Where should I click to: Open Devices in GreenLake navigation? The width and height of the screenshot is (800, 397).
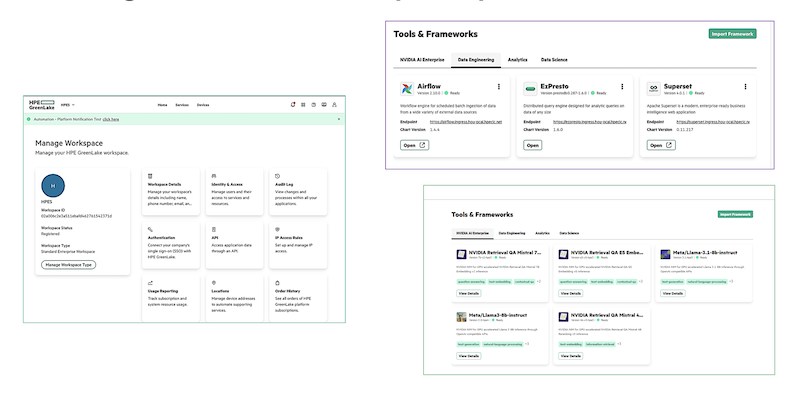coord(203,105)
